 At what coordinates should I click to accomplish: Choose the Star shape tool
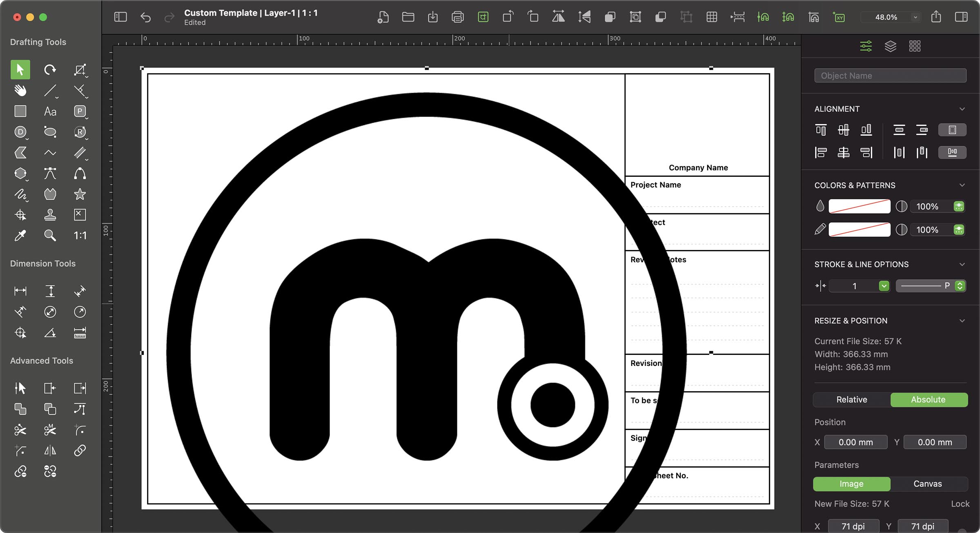(x=80, y=194)
